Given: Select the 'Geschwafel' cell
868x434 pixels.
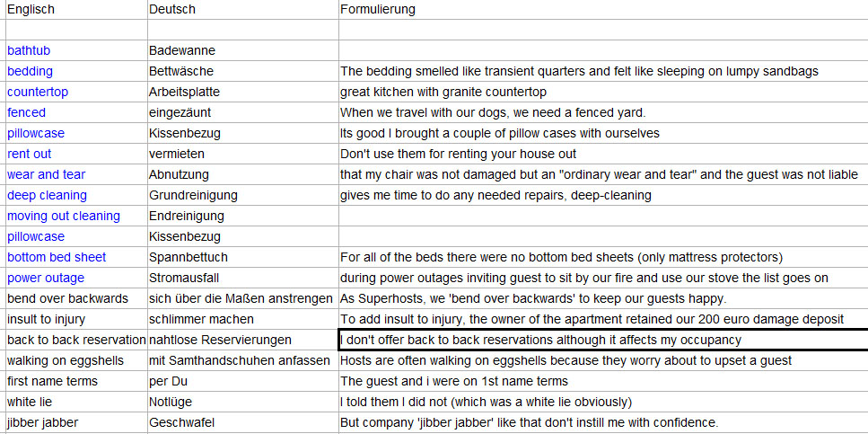Looking at the screenshot, I should (x=243, y=422).
